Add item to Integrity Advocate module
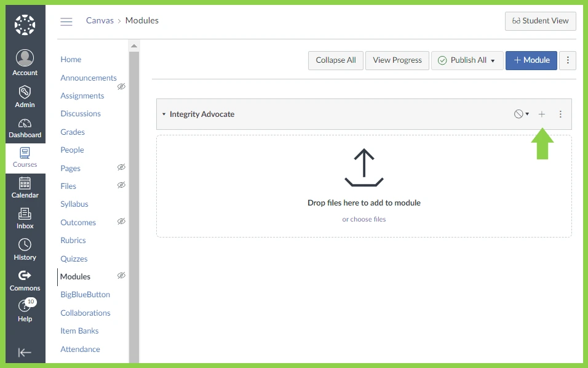This screenshot has width=588, height=368. pos(541,114)
